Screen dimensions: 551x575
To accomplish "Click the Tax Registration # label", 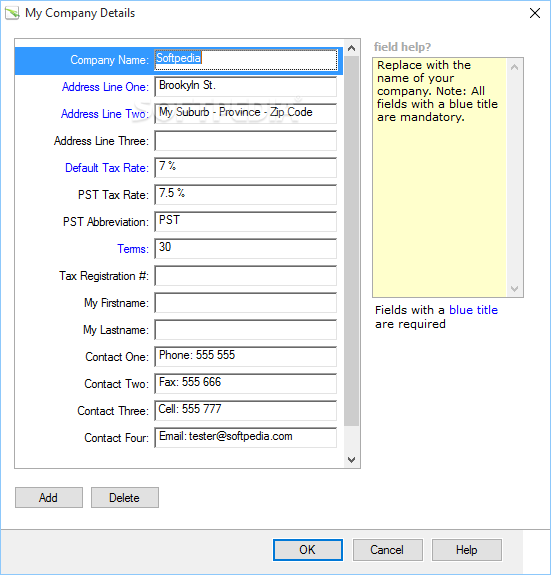I will [104, 276].
